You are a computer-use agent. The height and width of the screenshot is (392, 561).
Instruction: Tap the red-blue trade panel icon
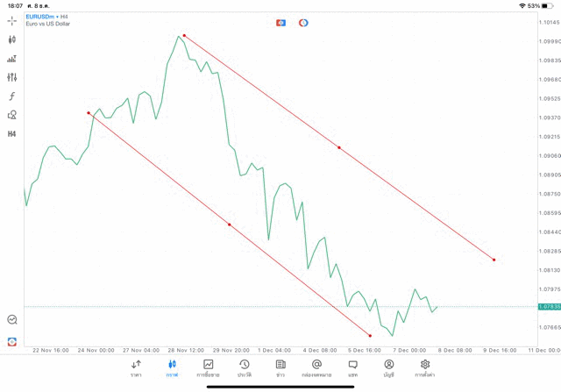coord(280,22)
